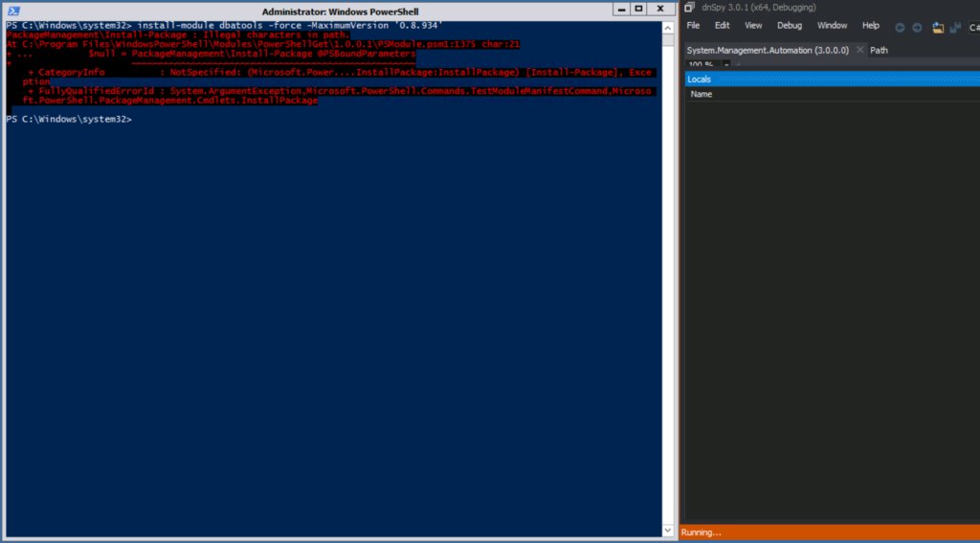Select the System.Management.Automation (3.0.0.0) tab
The height and width of the screenshot is (543, 980).
pos(768,50)
